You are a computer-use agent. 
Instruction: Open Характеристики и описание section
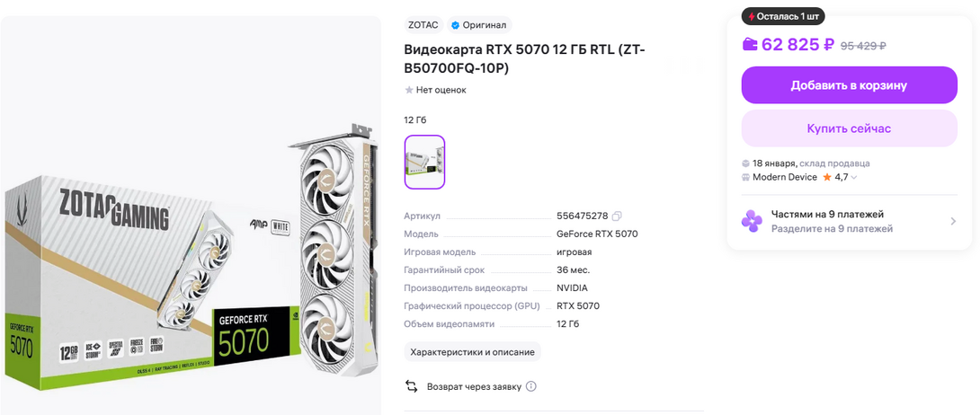473,352
